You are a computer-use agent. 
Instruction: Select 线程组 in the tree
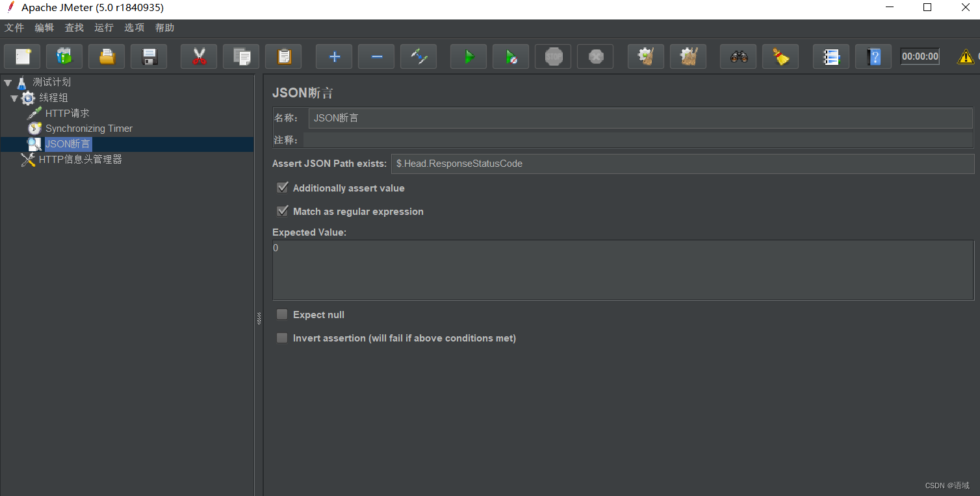click(x=53, y=98)
